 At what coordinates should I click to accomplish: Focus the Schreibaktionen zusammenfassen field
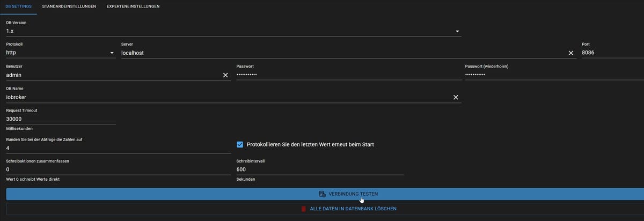118,170
